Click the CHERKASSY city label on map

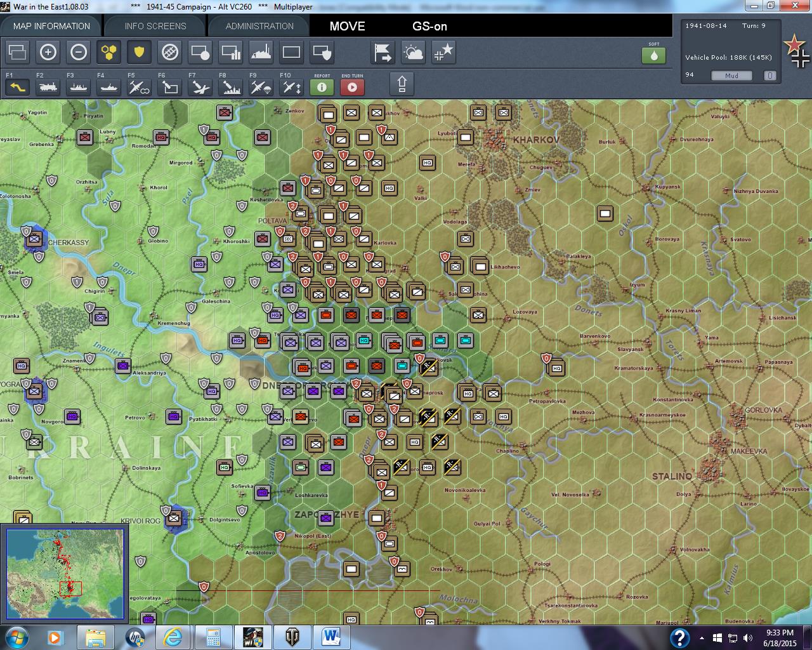(x=69, y=242)
